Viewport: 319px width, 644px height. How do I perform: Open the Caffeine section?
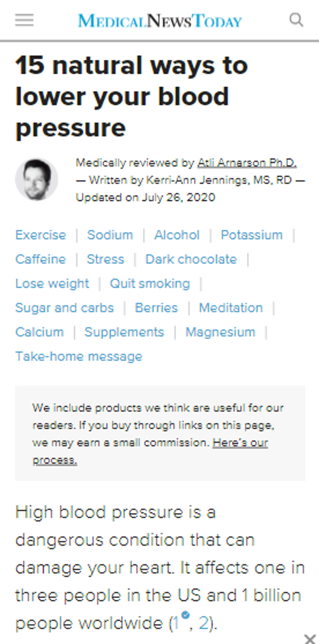click(x=40, y=259)
